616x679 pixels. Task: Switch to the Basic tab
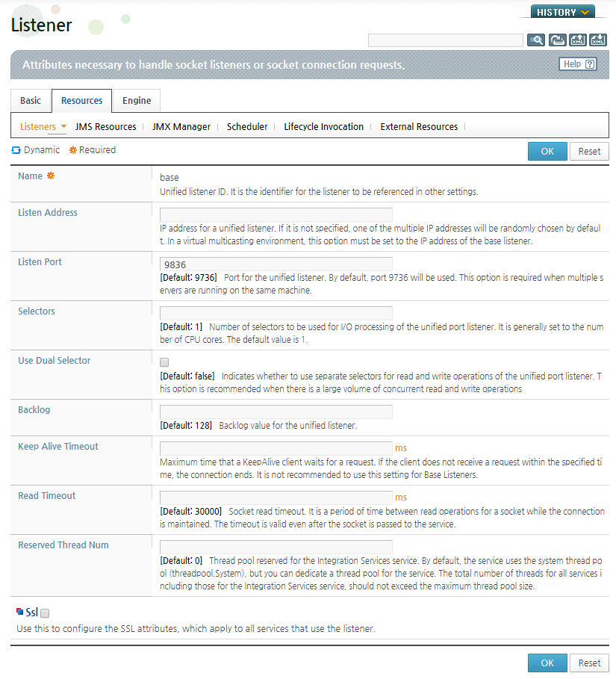[x=31, y=100]
